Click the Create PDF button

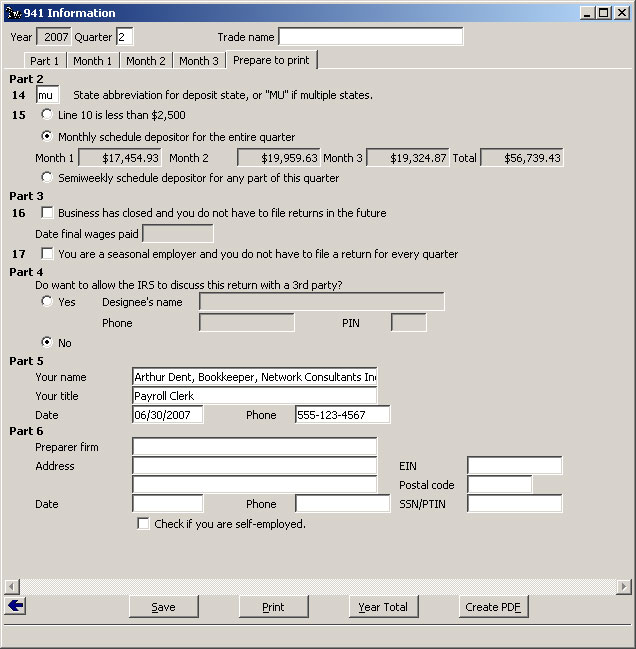click(493, 607)
